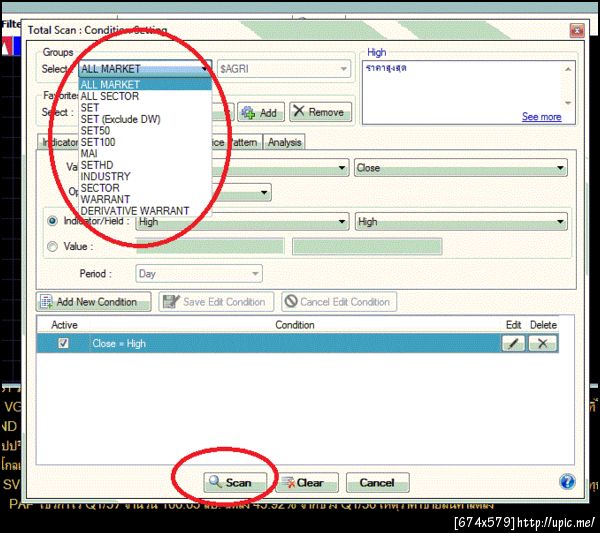Screen dimensions: 600x533
Task: Click the Active column header
Action: coord(64,325)
